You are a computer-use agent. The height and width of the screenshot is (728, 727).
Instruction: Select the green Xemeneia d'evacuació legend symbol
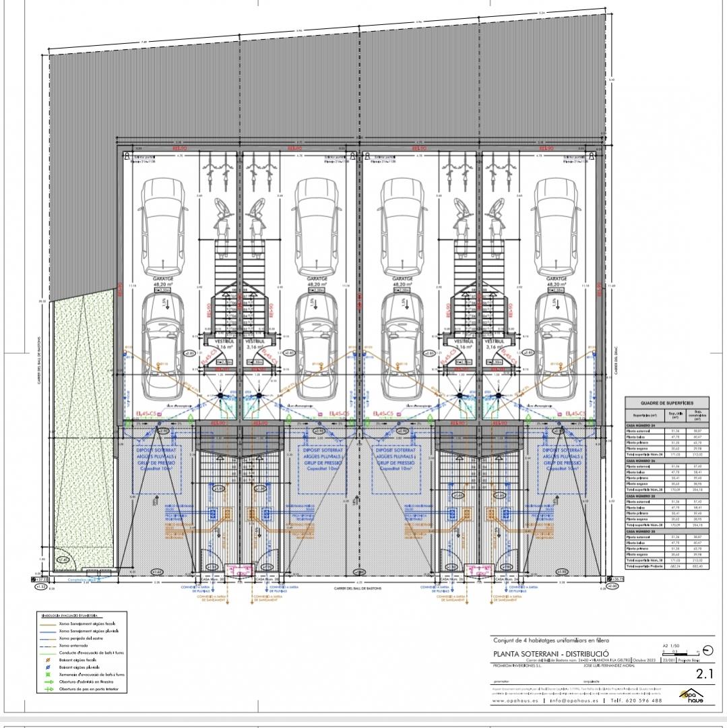point(49,675)
